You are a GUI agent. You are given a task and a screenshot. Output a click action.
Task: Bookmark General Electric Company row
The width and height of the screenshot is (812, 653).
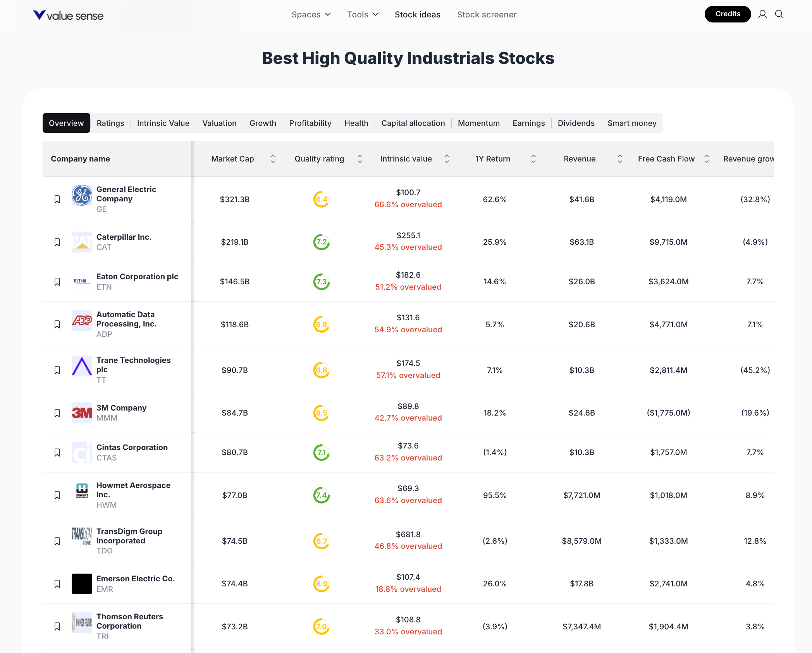pyautogui.click(x=57, y=199)
